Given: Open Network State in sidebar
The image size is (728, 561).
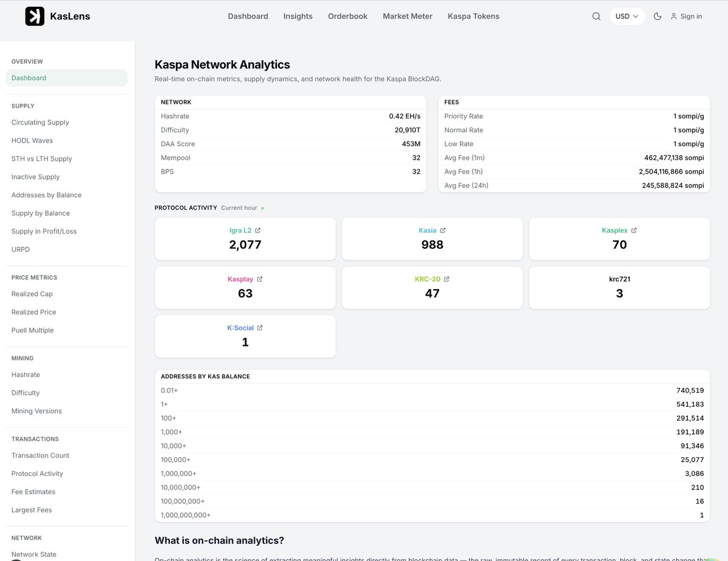Looking at the screenshot, I should click(x=34, y=554).
